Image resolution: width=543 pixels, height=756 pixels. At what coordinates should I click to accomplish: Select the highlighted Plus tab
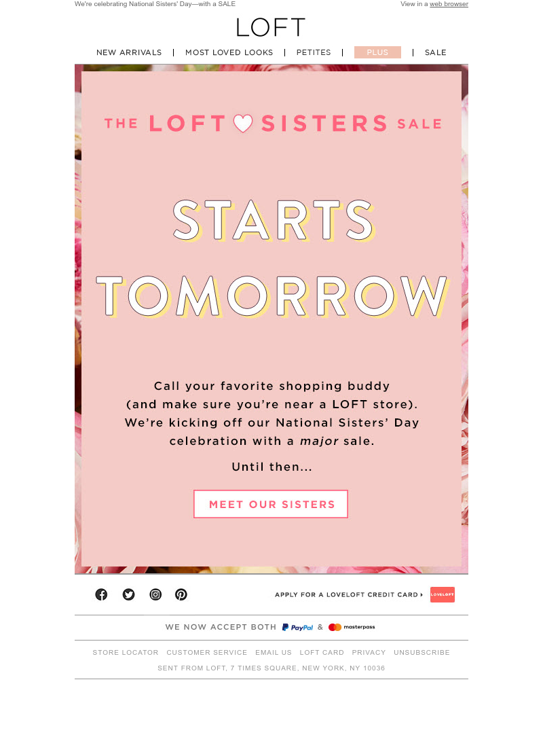point(378,52)
